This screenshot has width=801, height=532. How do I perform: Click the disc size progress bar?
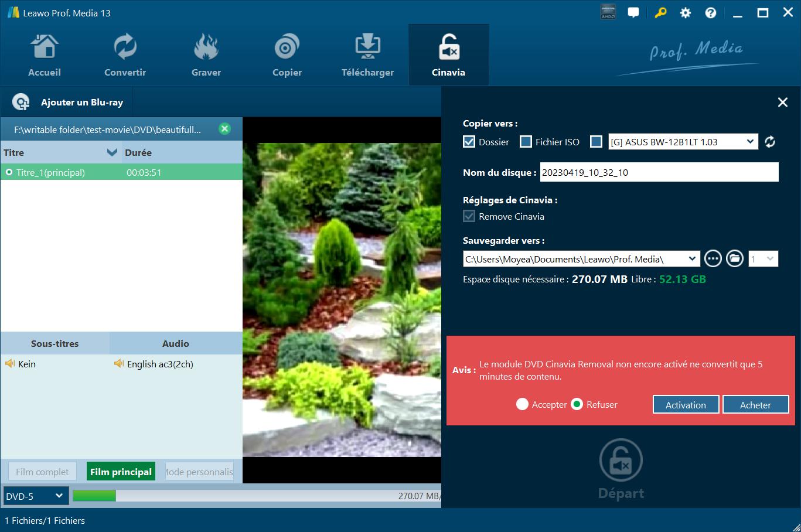256,496
